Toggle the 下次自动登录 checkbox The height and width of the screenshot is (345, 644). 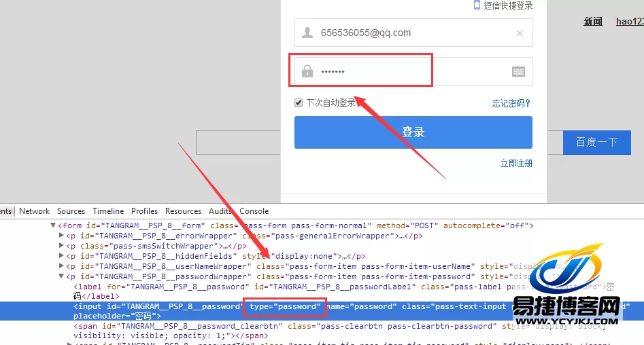pyautogui.click(x=299, y=103)
